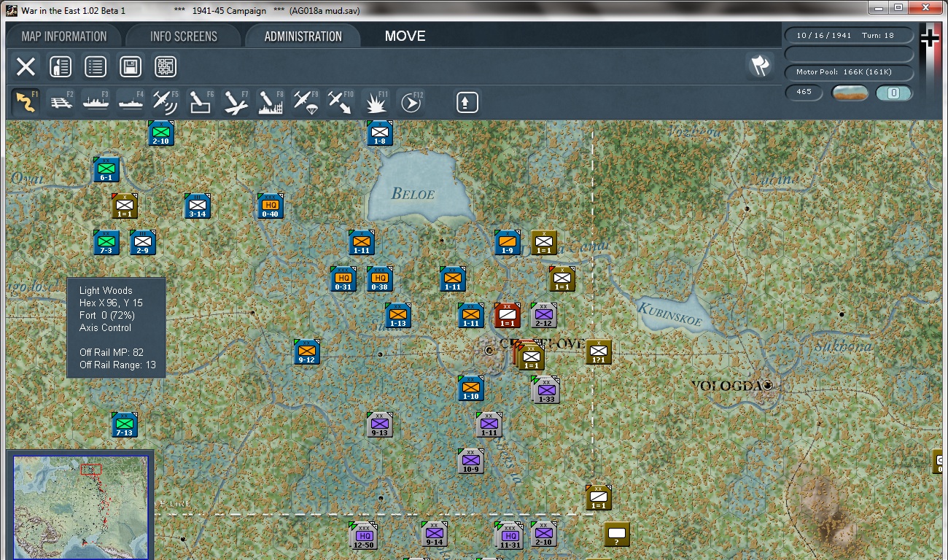The image size is (948, 560).
Task: Select the blue 3-14 unit counter
Action: (x=198, y=206)
